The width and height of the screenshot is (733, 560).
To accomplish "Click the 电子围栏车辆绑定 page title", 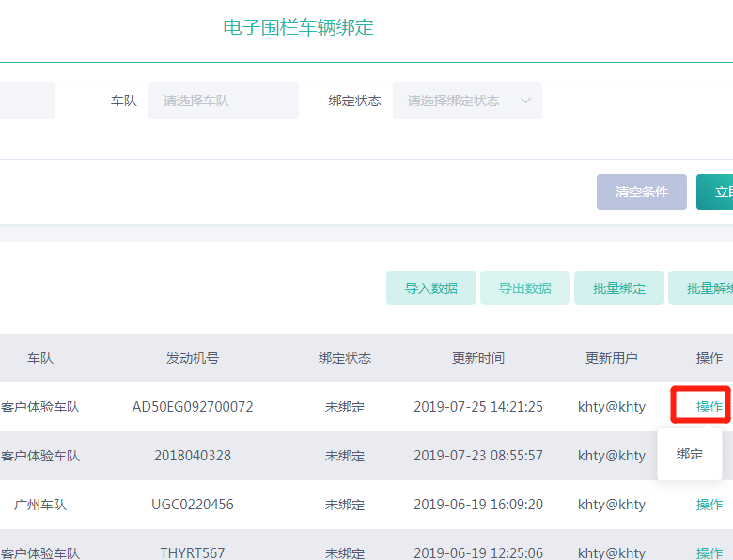I will [298, 27].
